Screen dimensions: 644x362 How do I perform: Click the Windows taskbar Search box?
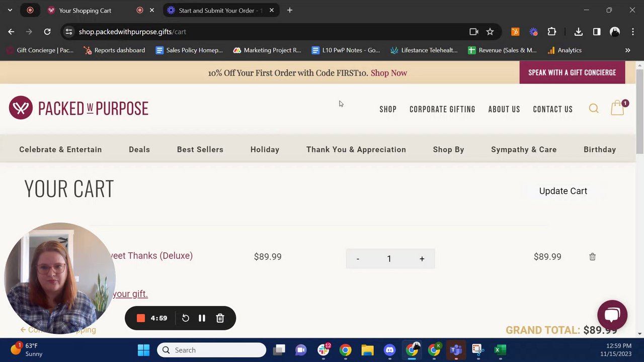[211, 350]
